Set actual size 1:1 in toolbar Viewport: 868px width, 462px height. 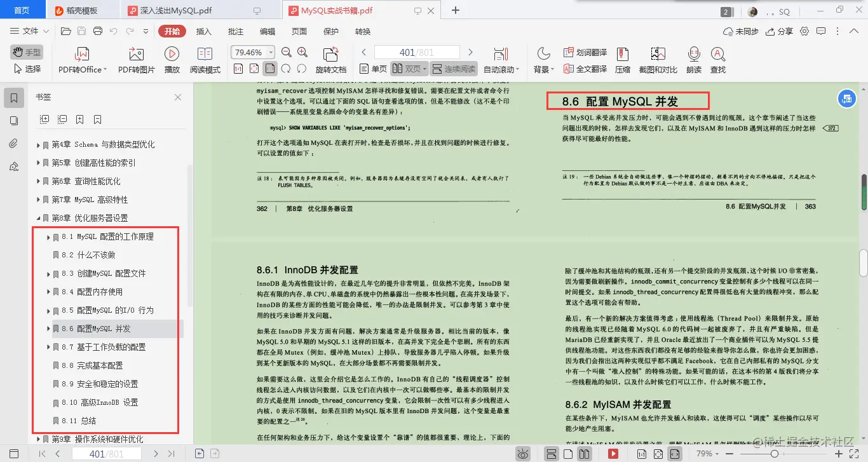pyautogui.click(x=238, y=69)
